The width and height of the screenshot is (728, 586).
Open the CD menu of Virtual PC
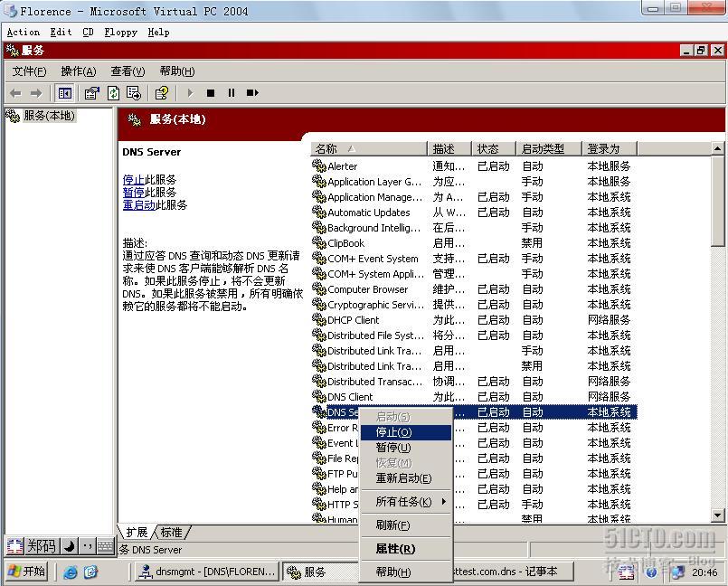[x=89, y=32]
